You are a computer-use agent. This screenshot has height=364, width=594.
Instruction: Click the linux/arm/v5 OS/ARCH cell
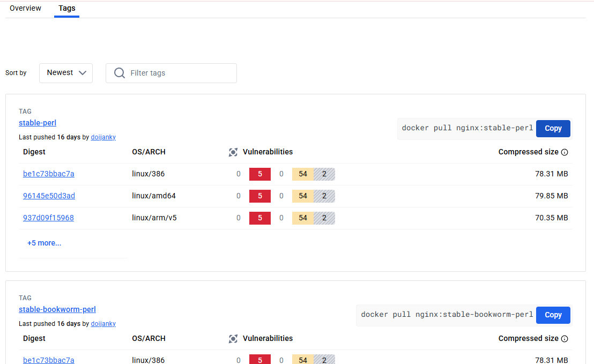click(154, 218)
